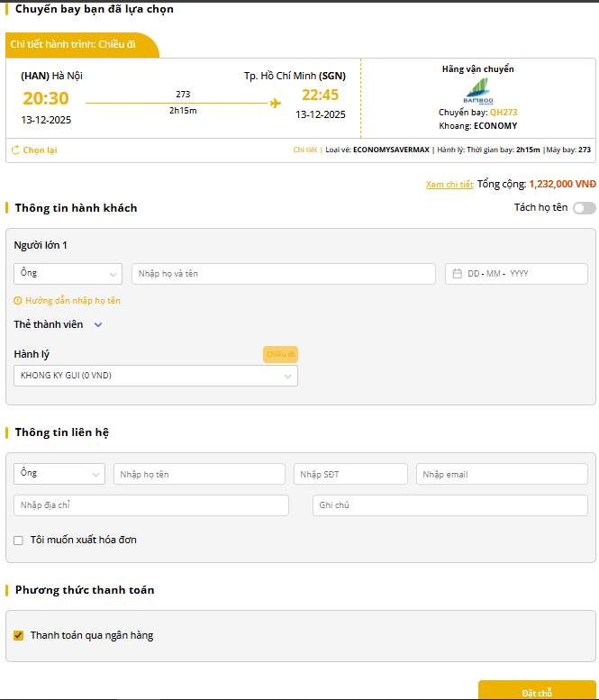
Task: Click the Nhập SĐT phone field
Action: [x=350, y=474]
